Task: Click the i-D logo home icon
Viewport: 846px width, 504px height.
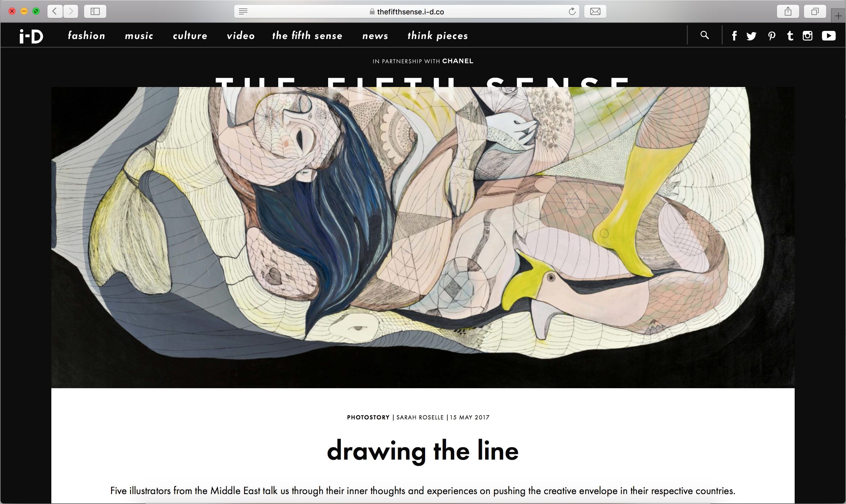Action: tap(31, 36)
